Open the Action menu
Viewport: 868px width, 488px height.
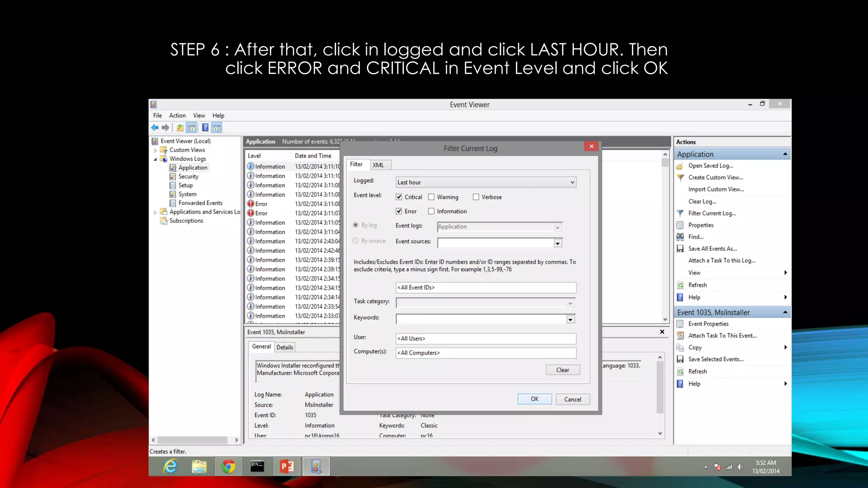(x=177, y=115)
